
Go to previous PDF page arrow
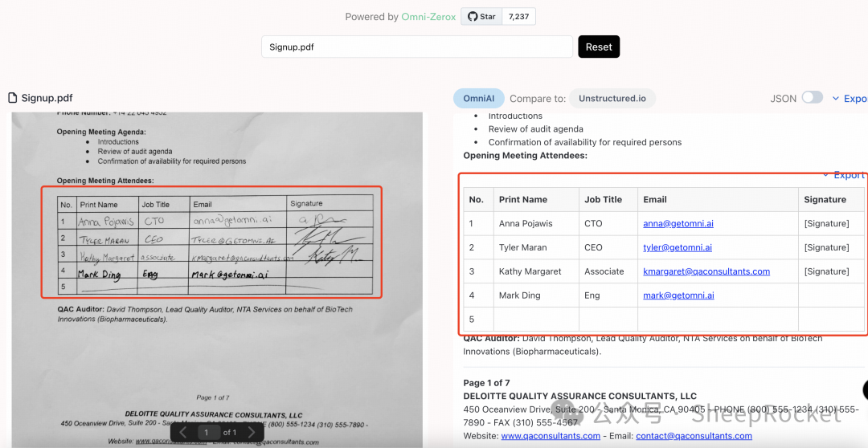(183, 432)
